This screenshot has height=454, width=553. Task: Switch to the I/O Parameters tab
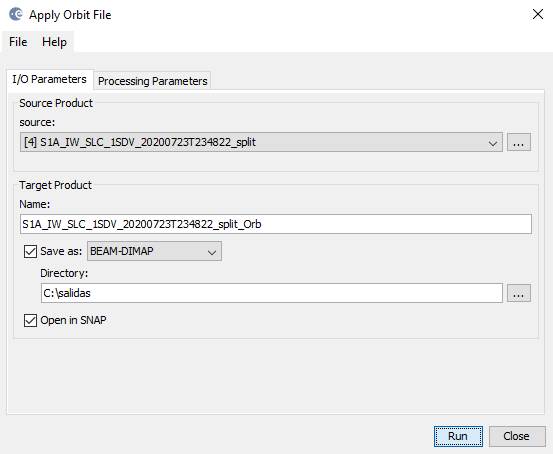(x=49, y=79)
